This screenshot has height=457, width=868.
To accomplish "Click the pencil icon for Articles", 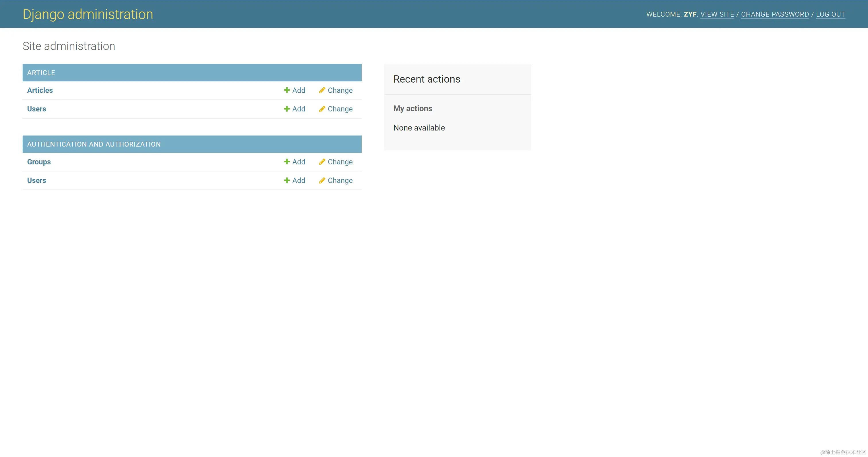I will tap(322, 90).
